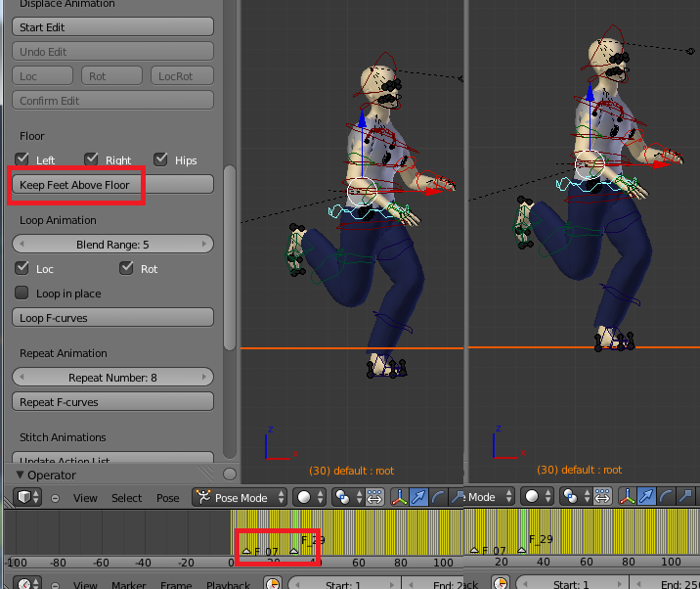
Task: Select the rotate manipulator arc icon
Action: pos(438,497)
